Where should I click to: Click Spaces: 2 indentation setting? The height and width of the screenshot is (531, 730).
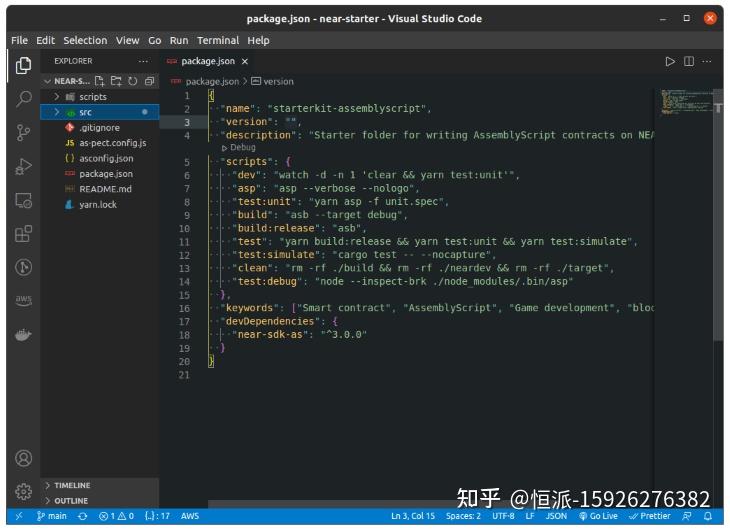tap(463, 516)
